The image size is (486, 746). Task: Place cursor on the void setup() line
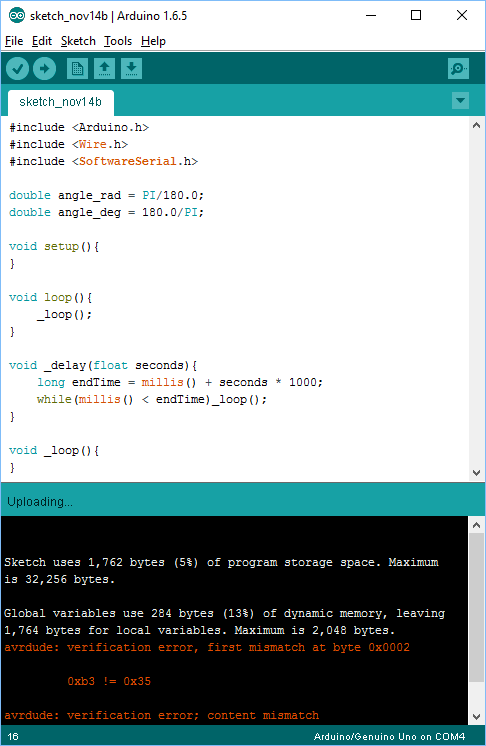(x=54, y=246)
